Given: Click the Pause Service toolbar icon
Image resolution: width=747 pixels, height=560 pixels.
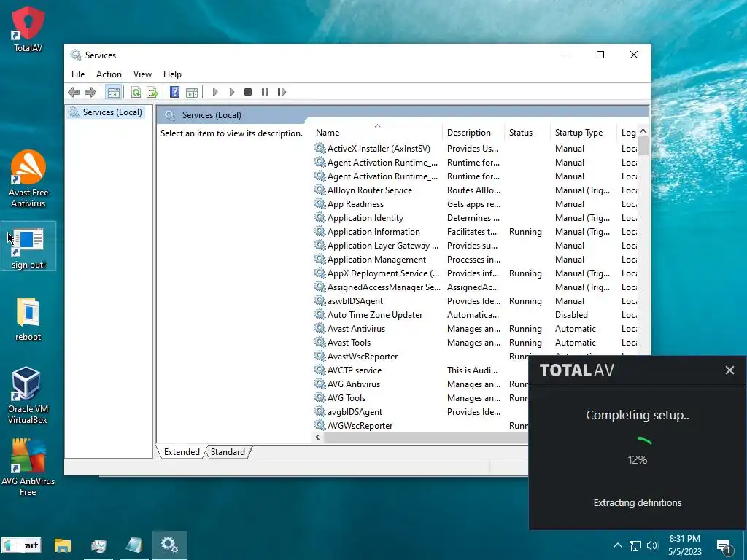Looking at the screenshot, I should click(x=264, y=92).
